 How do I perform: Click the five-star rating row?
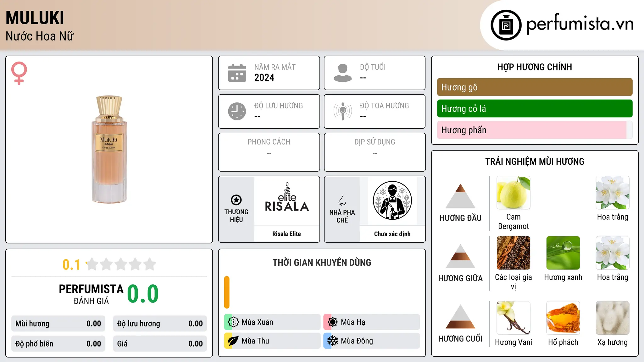[121, 264]
